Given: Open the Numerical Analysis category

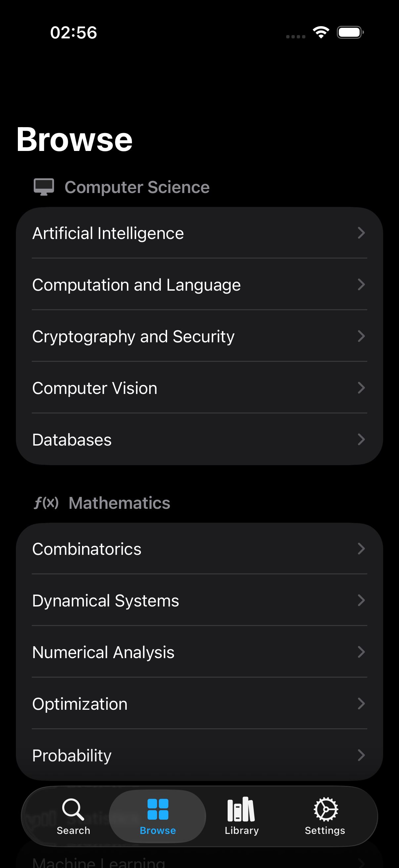Looking at the screenshot, I should [x=103, y=652].
